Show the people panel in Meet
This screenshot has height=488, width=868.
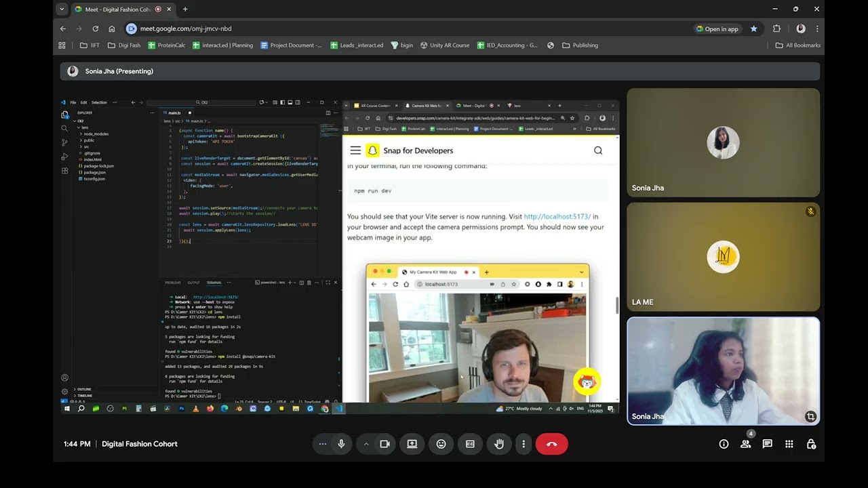(745, 444)
